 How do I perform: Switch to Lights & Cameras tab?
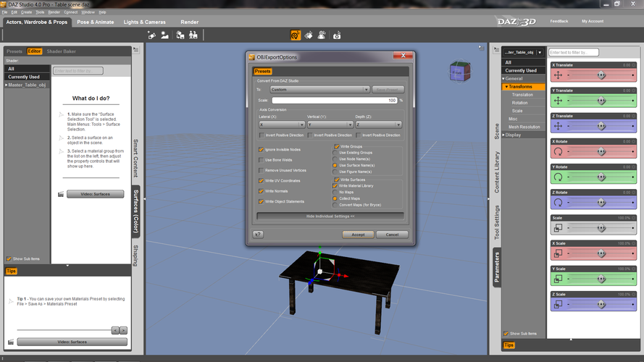tap(145, 22)
